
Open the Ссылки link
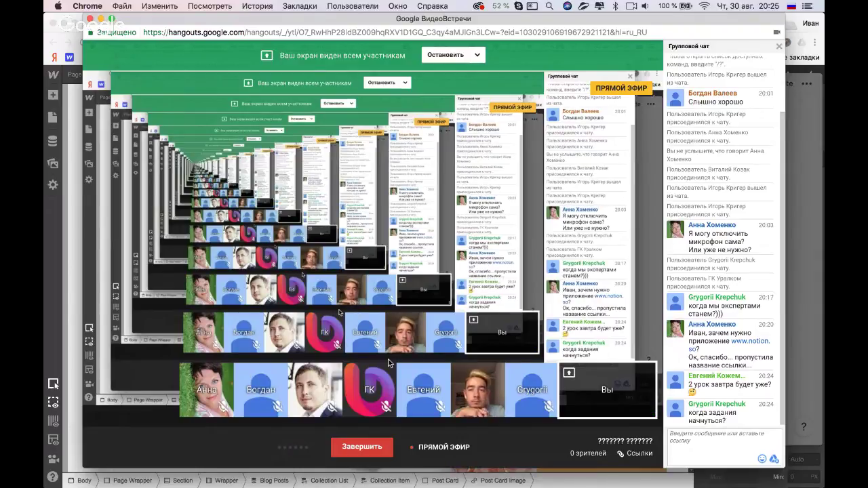point(635,453)
